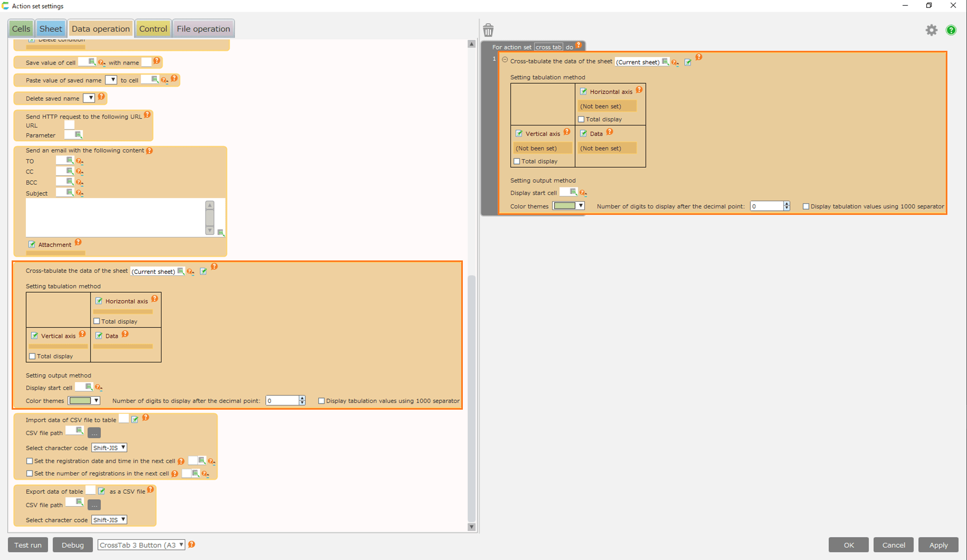Click edit icon next to Horizontal axis in right panel
Screen dimensions: 967x560
point(584,92)
